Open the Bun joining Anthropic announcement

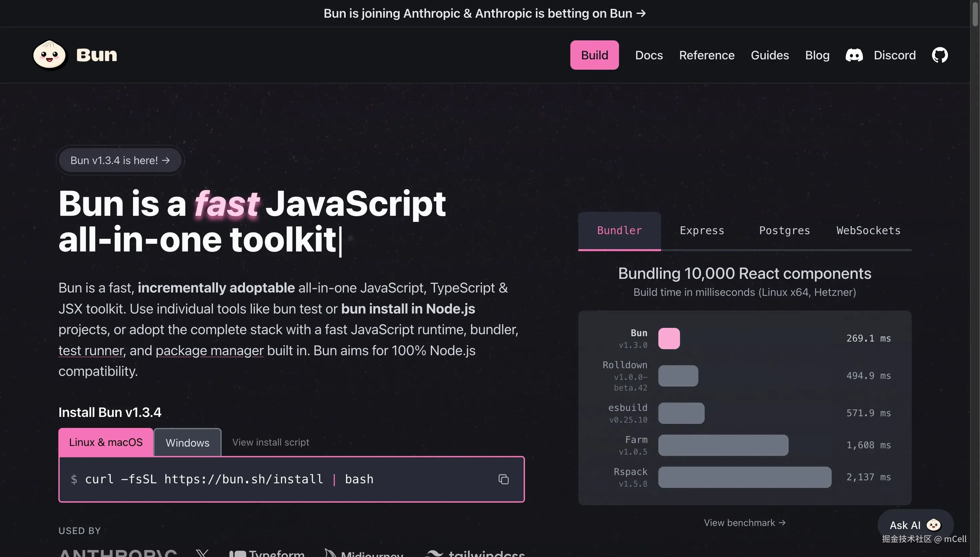484,13
